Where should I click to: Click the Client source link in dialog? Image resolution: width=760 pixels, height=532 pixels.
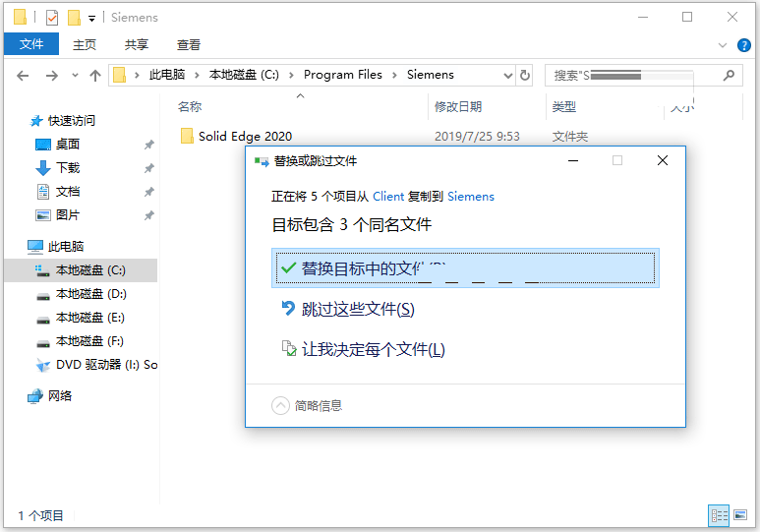(388, 197)
